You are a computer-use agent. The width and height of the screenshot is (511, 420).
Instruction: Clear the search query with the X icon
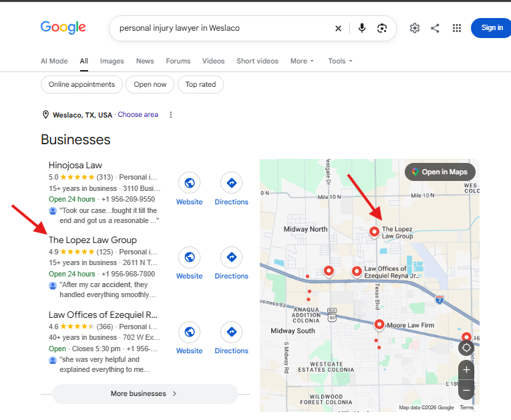click(x=338, y=28)
